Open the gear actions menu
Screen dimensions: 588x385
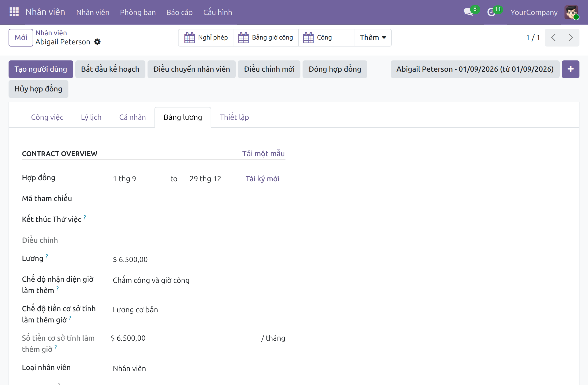click(97, 42)
